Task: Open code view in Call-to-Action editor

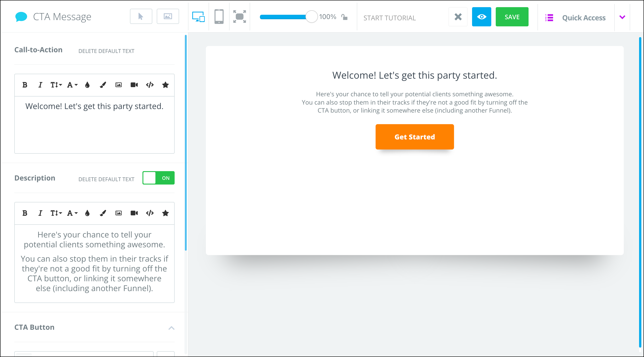Action: click(x=150, y=85)
